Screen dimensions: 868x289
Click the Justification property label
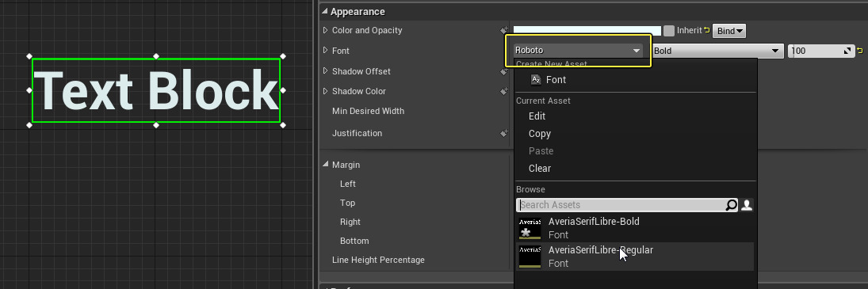[357, 133]
